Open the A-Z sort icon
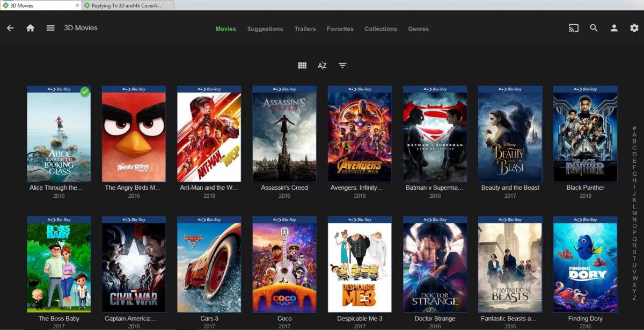 tap(322, 66)
